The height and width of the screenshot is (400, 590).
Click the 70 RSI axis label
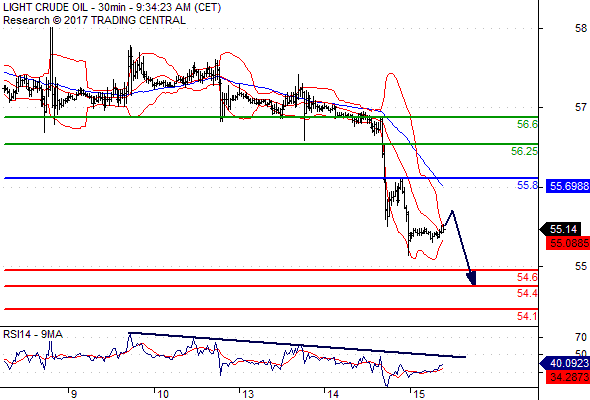tap(581, 337)
